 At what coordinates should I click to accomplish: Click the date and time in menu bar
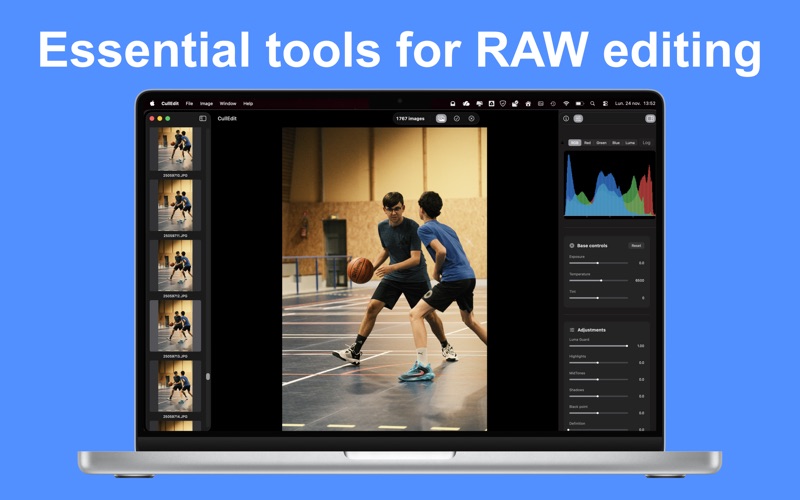pos(635,104)
